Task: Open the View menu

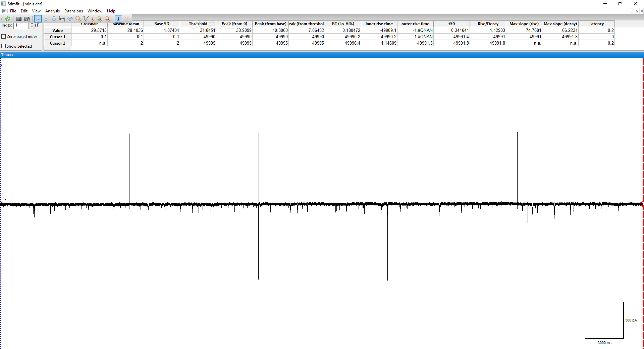Action: [36, 11]
